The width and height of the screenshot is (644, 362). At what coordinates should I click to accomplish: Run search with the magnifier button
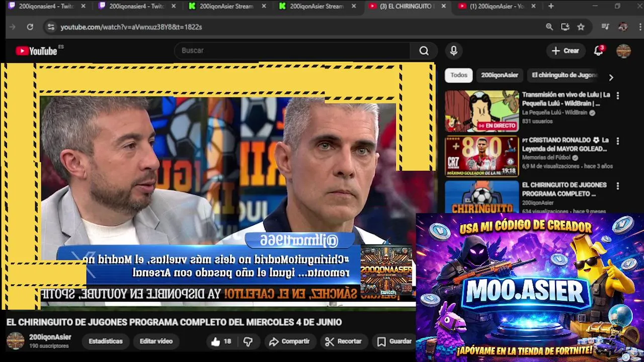(x=424, y=51)
